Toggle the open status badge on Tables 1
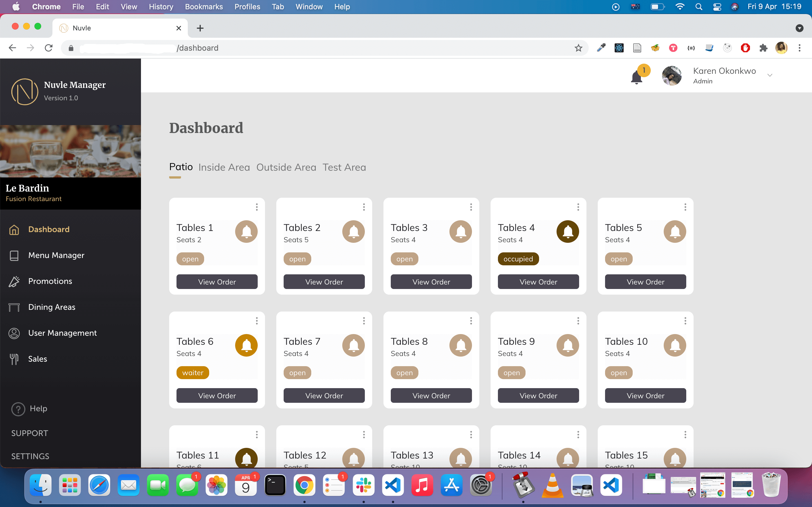 190,259
